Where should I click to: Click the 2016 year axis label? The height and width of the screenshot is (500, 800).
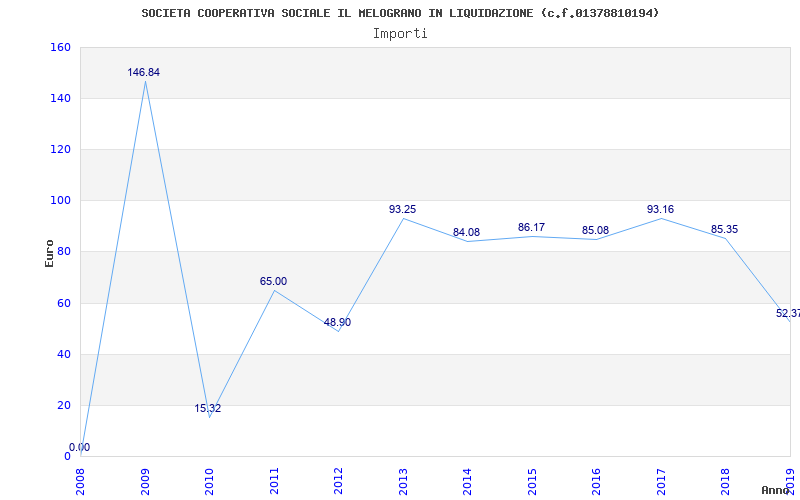click(597, 482)
